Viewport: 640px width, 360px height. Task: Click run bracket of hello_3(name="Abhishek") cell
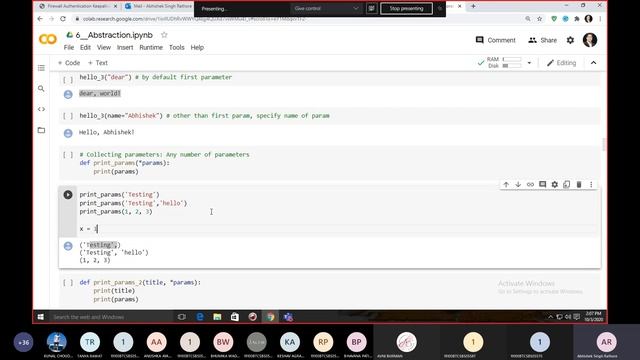click(68, 116)
